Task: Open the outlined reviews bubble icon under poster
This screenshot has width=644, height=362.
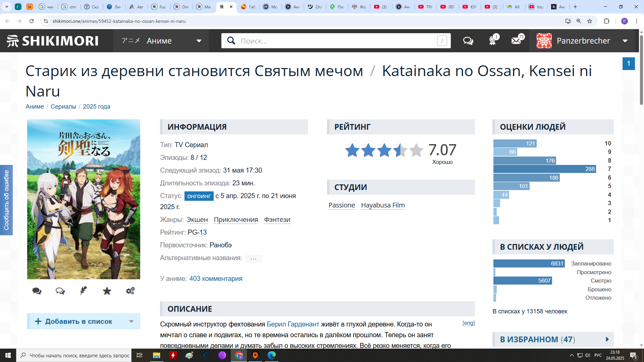Action: [x=60, y=291]
